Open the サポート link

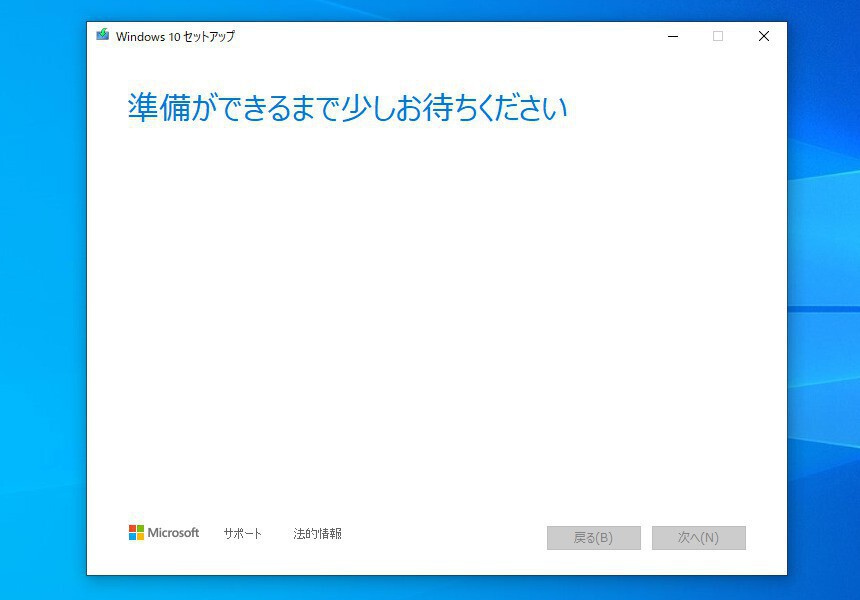click(x=242, y=533)
